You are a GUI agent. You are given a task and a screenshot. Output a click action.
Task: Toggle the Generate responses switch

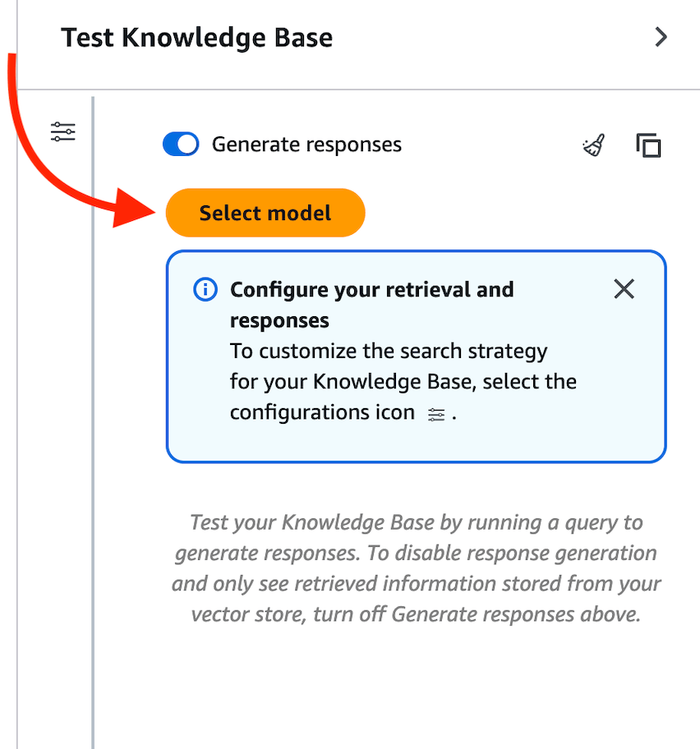(181, 145)
